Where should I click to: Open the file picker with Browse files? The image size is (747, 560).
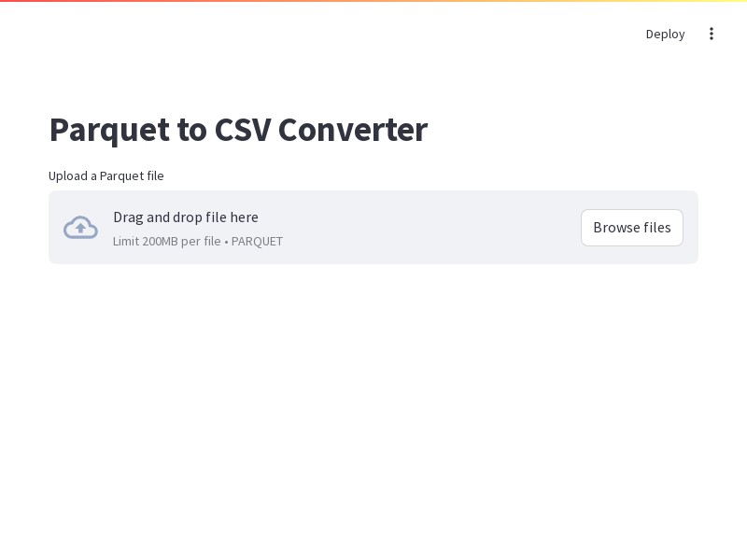coord(632,228)
